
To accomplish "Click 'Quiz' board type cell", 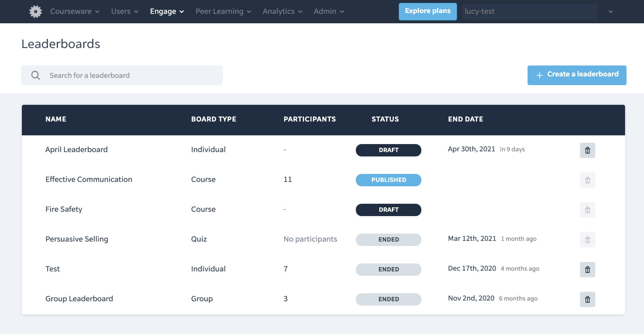I will 199,239.
